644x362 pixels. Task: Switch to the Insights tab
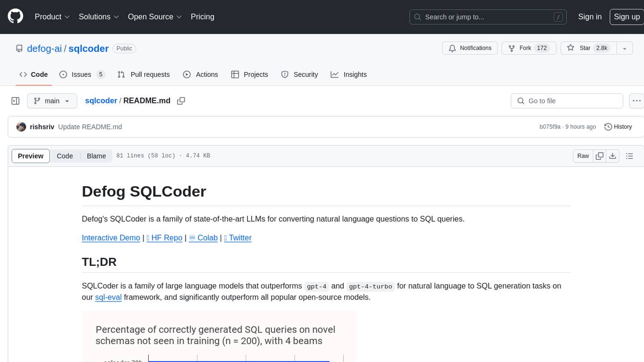[x=349, y=74]
